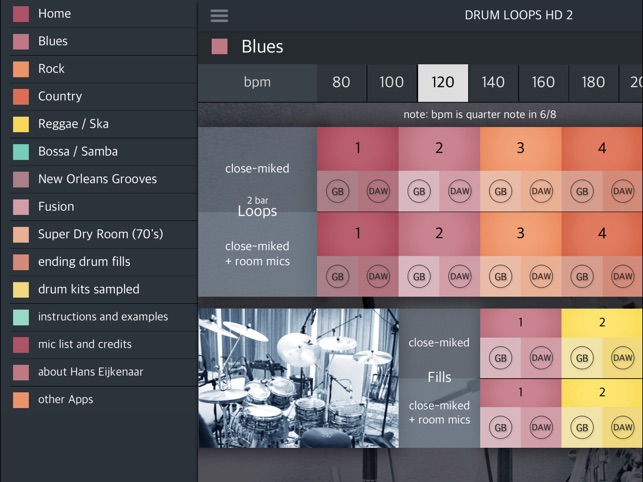
Task: Click the drum kit studio photo
Action: click(x=299, y=378)
